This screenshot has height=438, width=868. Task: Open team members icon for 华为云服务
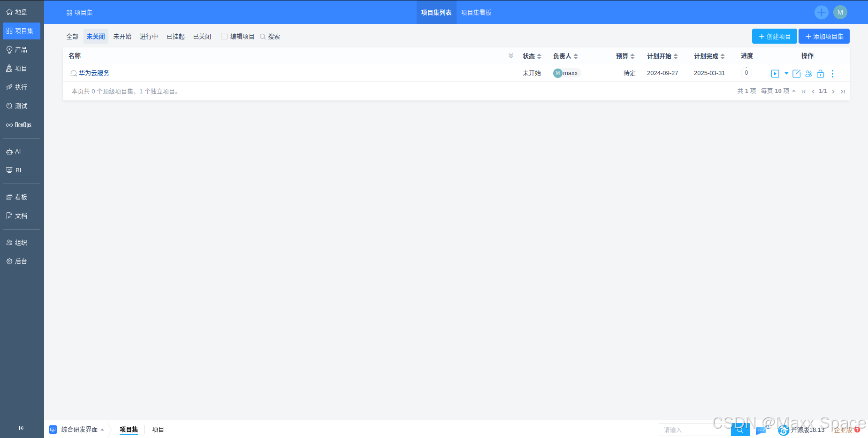808,74
